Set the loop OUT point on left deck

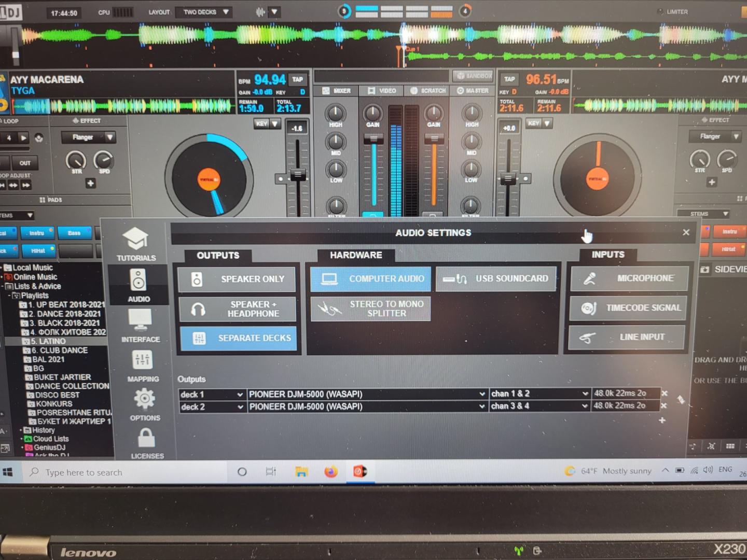tap(24, 163)
